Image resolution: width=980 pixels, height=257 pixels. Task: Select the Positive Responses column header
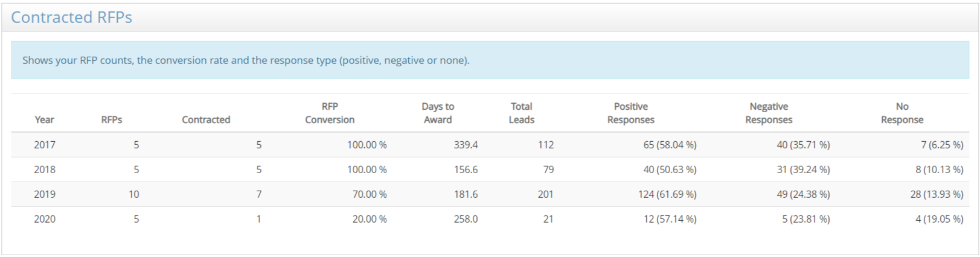[630, 113]
